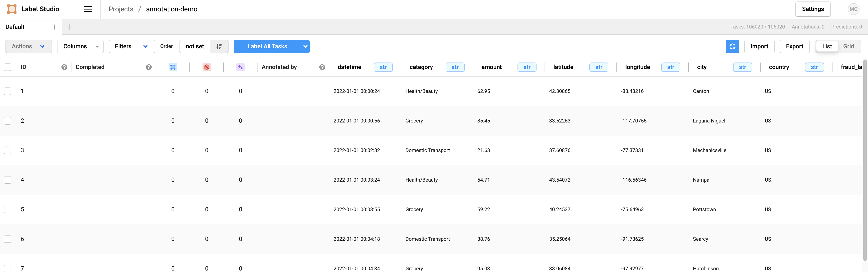
Task: Click the help icon beside Completed column
Action: 149,67
